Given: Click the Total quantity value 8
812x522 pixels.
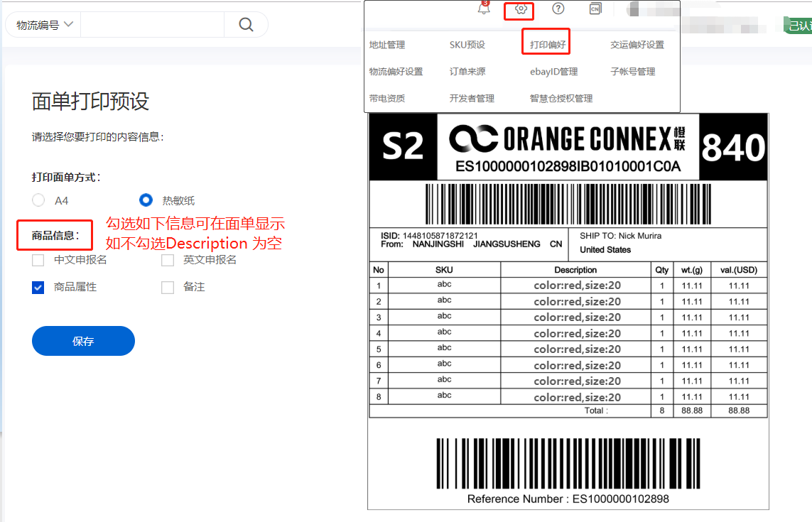Looking at the screenshot, I should (662, 410).
